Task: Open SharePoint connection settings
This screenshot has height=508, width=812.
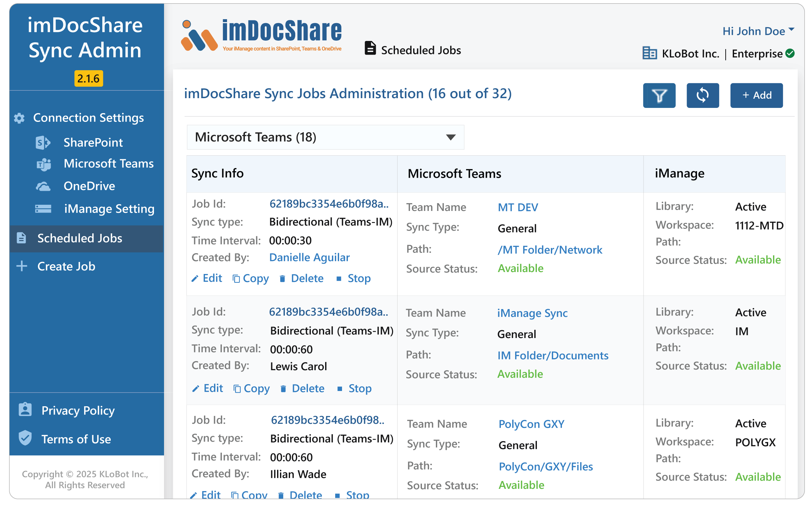Action: (93, 142)
